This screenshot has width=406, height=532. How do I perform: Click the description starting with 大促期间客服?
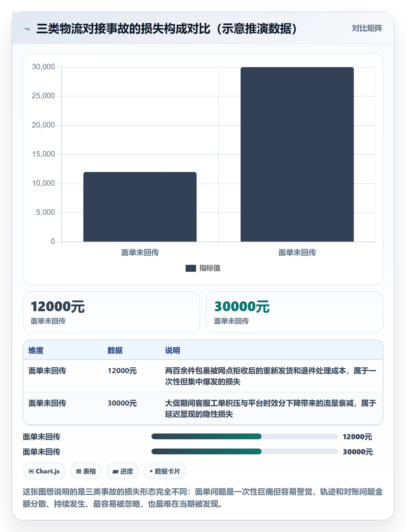(271, 409)
